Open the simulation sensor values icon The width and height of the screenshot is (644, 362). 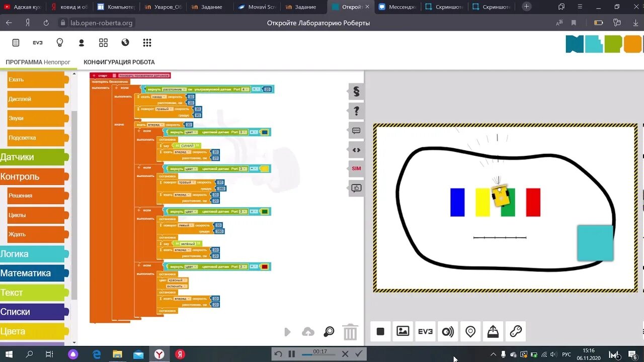448,331
